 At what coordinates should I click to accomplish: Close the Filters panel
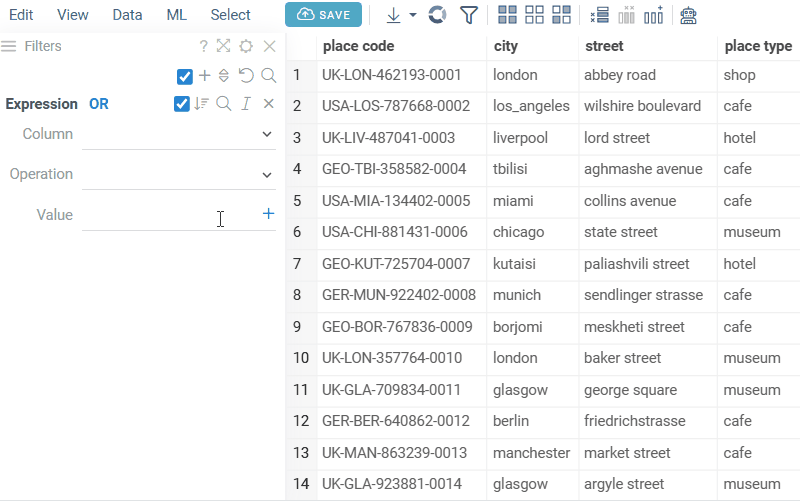(269, 46)
